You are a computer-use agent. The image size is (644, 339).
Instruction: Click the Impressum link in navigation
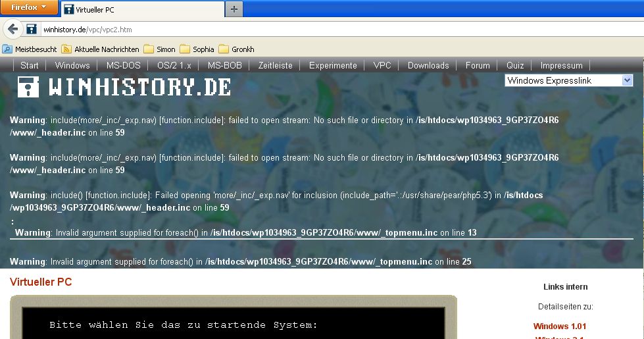click(561, 65)
